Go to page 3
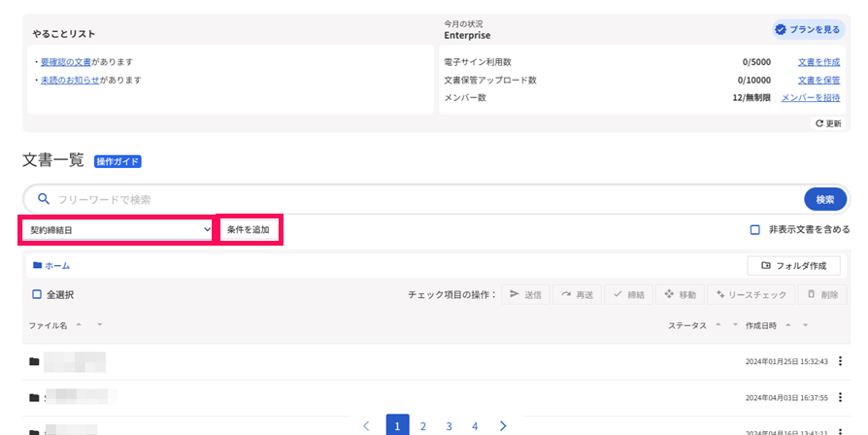This screenshot has height=435, width=868. coord(449,426)
